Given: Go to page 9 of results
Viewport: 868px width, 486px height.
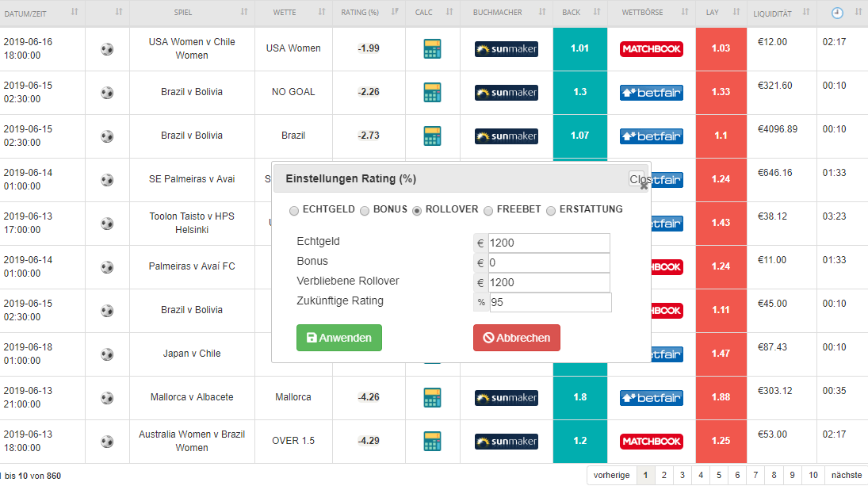Looking at the screenshot, I should point(792,475).
